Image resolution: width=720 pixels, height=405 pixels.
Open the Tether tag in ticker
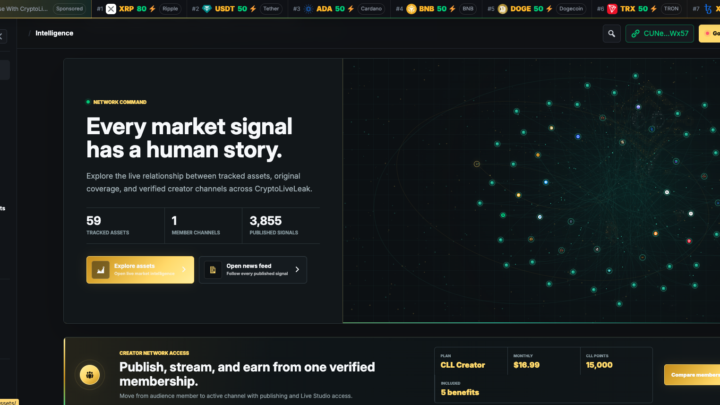point(271,9)
